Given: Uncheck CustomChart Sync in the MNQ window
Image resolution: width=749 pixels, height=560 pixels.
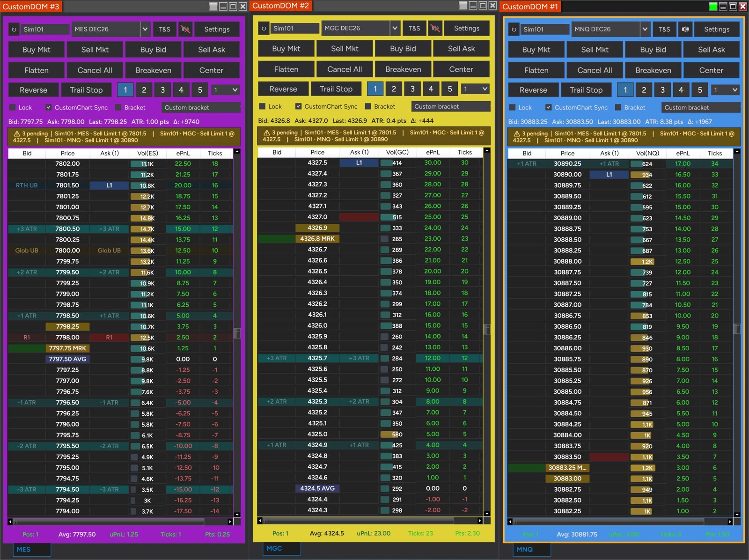Looking at the screenshot, I should click(549, 108).
